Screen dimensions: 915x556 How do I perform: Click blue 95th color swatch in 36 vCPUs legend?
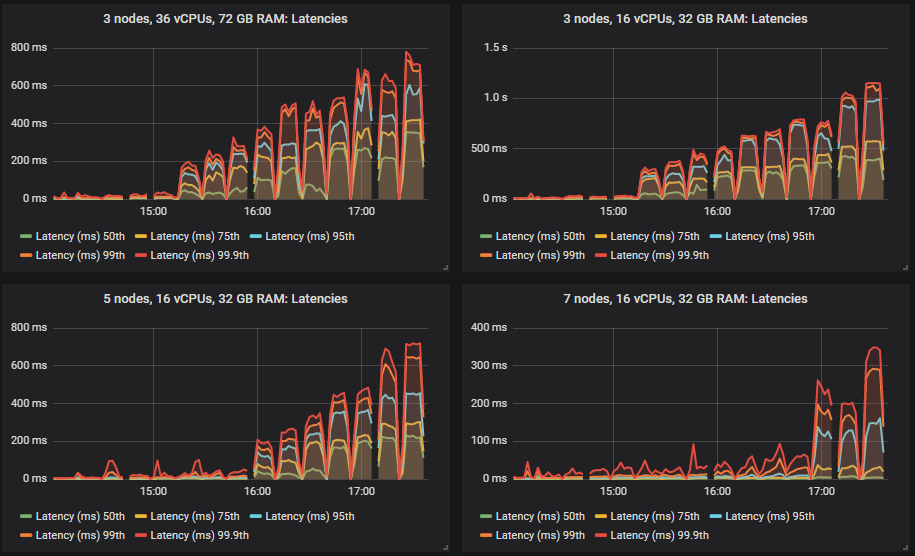coord(256,237)
